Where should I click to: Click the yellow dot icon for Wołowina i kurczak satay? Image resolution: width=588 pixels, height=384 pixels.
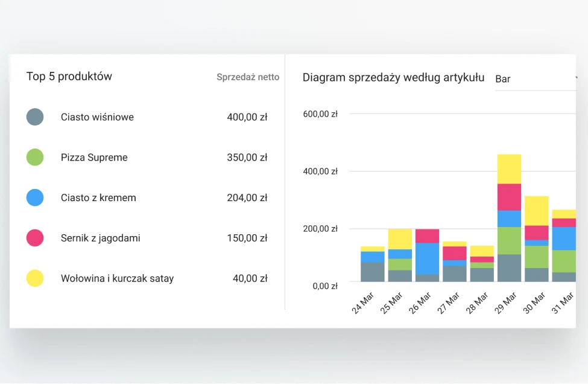click(x=35, y=278)
